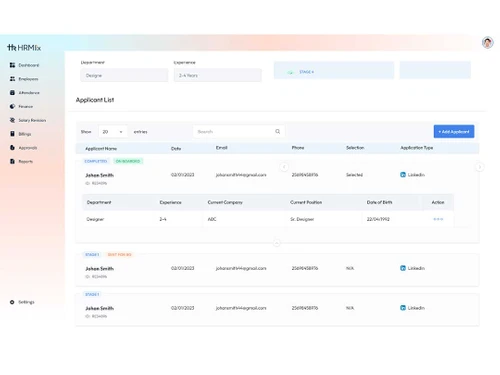Viewport: 500px width, 375px height.
Task: Click the left arrow circle in first row
Action: (x=284, y=167)
